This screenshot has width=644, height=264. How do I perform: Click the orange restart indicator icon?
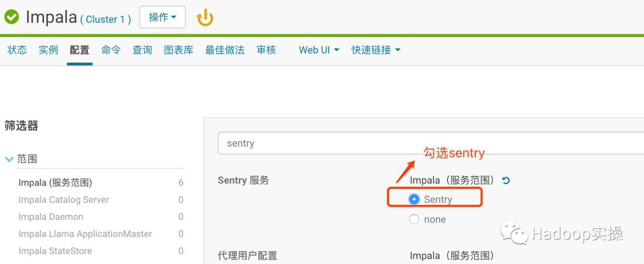pos(205,17)
